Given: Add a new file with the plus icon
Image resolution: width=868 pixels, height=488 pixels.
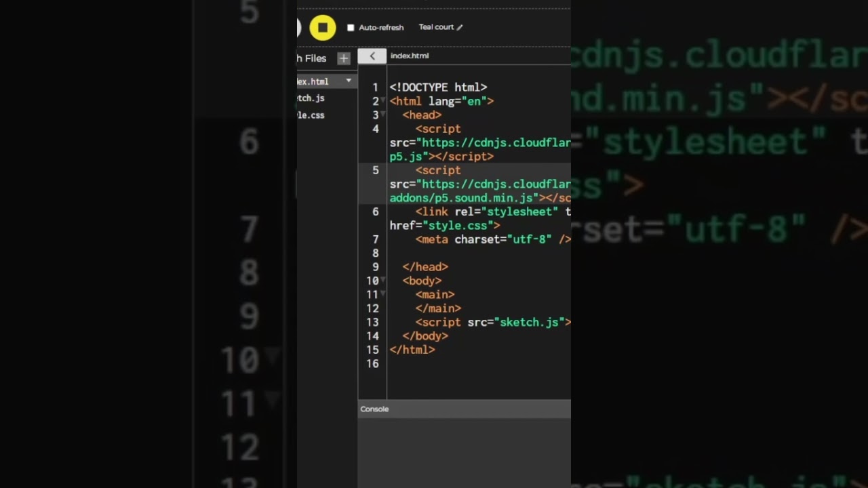Looking at the screenshot, I should point(344,58).
